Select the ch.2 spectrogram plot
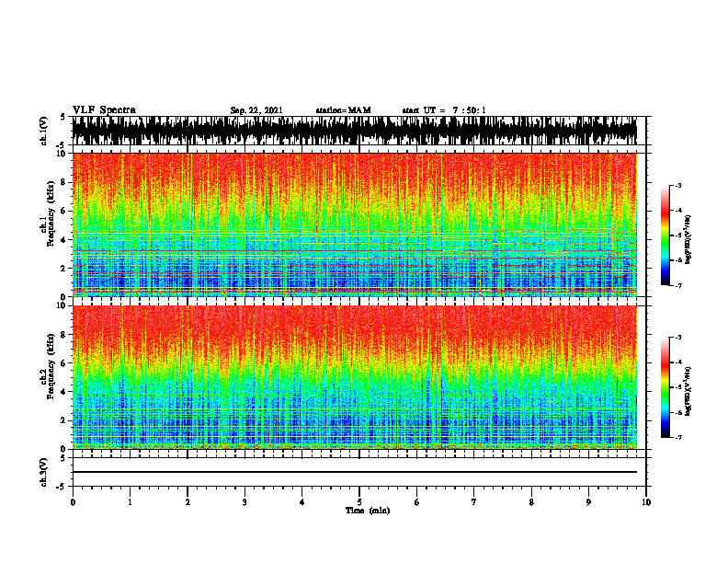 354,377
